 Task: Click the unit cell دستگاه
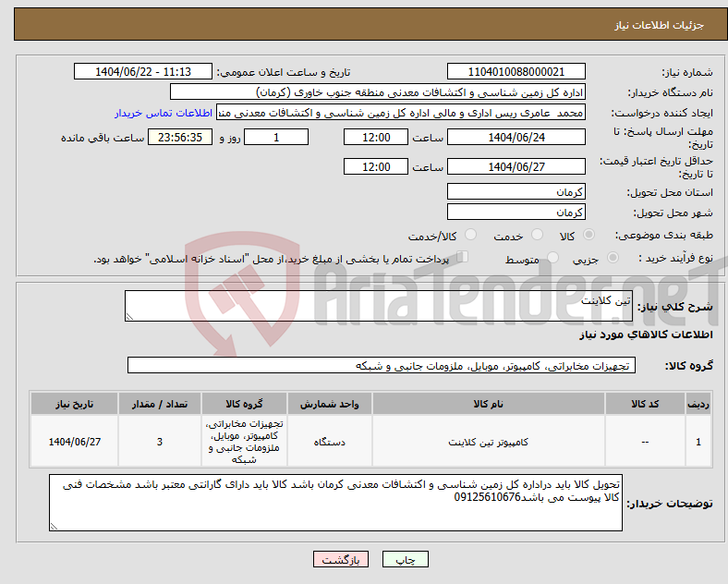click(329, 442)
